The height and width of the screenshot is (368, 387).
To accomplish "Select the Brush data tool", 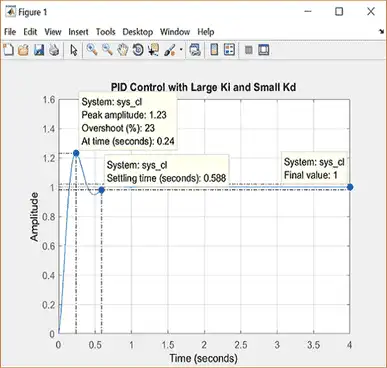I will point(169,50).
